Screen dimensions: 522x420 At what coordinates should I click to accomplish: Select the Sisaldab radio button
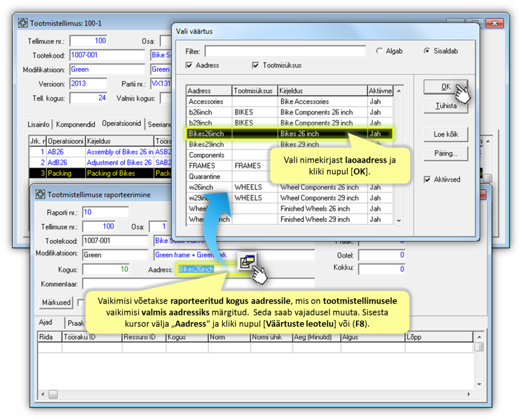pos(427,51)
